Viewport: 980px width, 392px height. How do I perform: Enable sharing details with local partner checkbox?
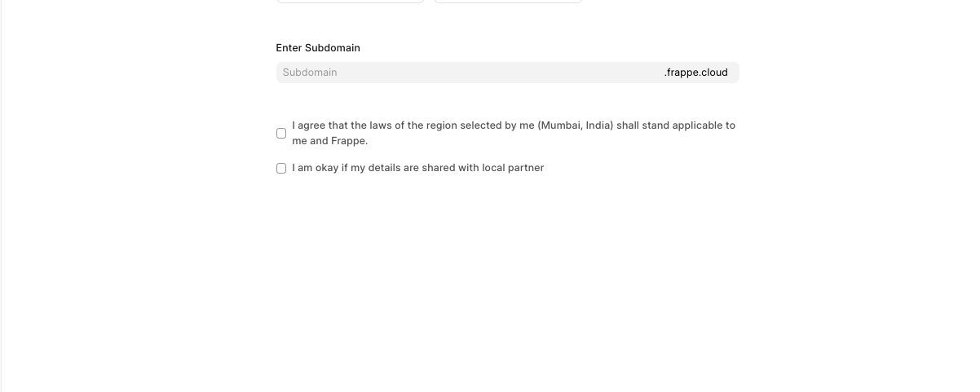[281, 169]
